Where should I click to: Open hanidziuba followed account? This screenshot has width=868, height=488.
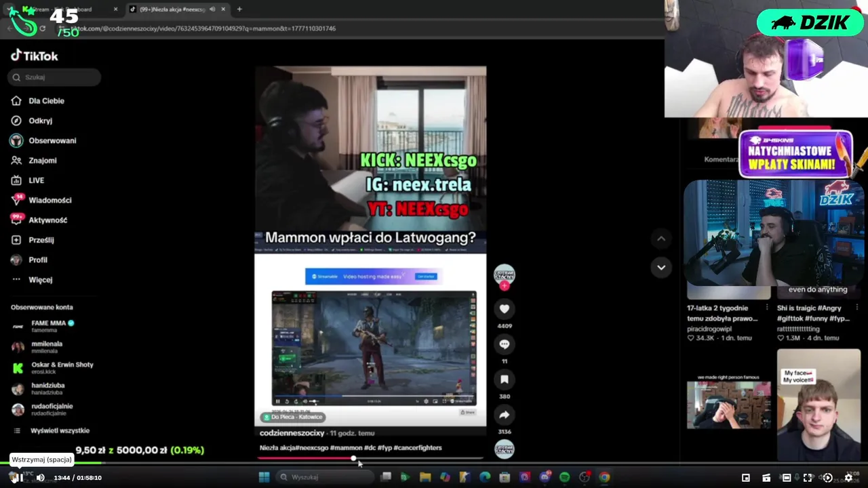coord(39,388)
